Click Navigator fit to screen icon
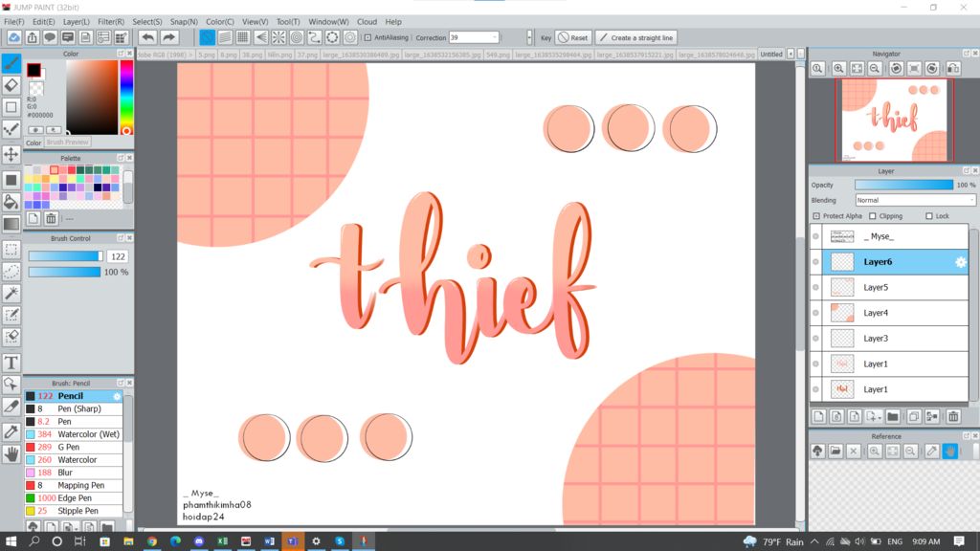Image resolution: width=980 pixels, height=551 pixels. coord(857,69)
